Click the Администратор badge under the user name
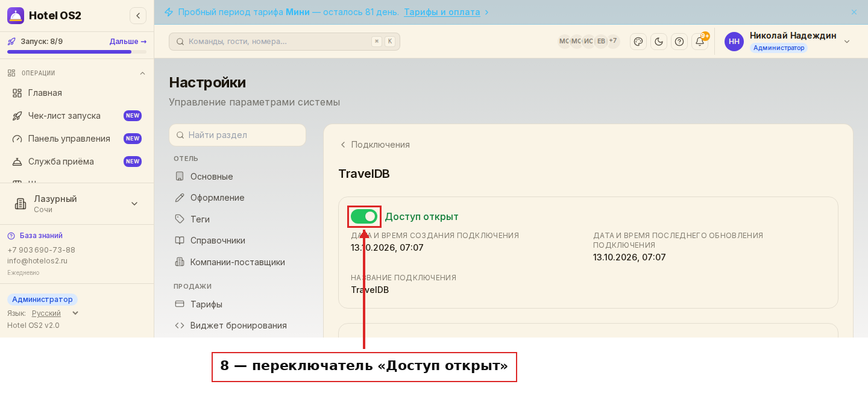 pyautogui.click(x=779, y=48)
